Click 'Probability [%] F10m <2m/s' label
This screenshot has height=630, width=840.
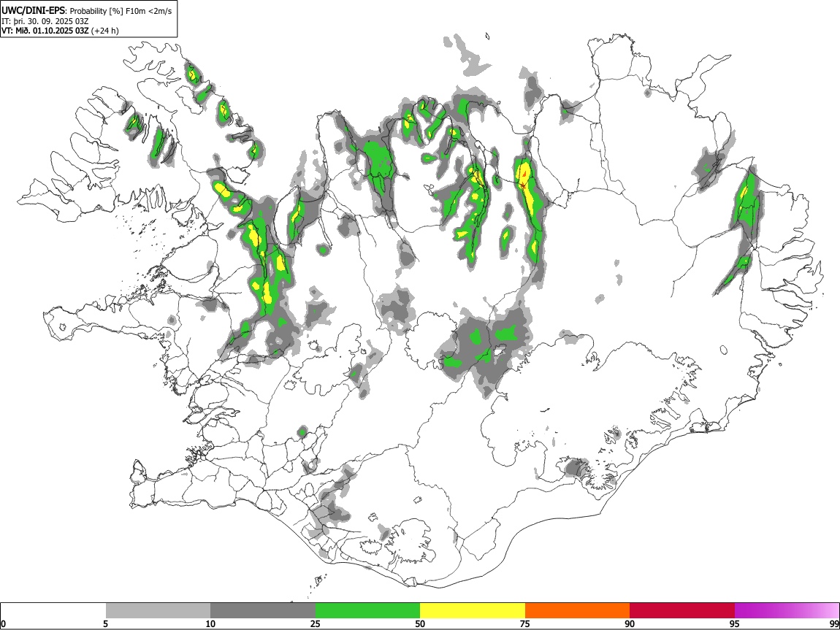point(121,11)
